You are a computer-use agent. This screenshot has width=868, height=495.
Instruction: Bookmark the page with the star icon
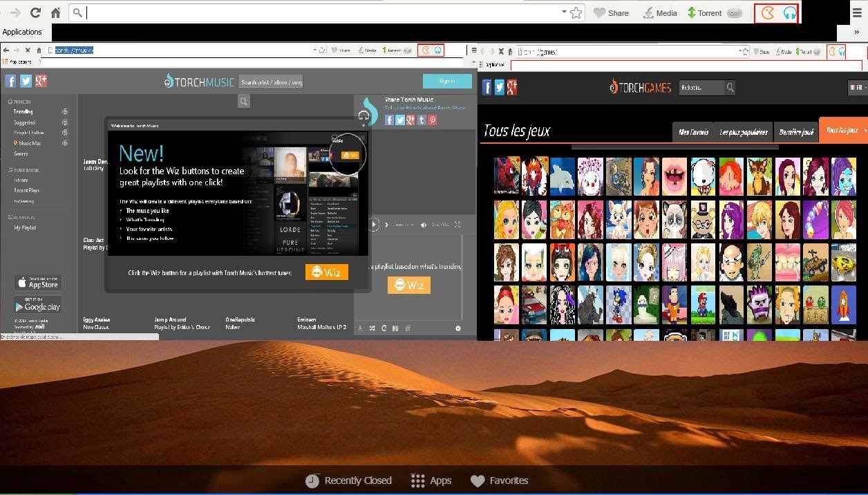tap(576, 13)
